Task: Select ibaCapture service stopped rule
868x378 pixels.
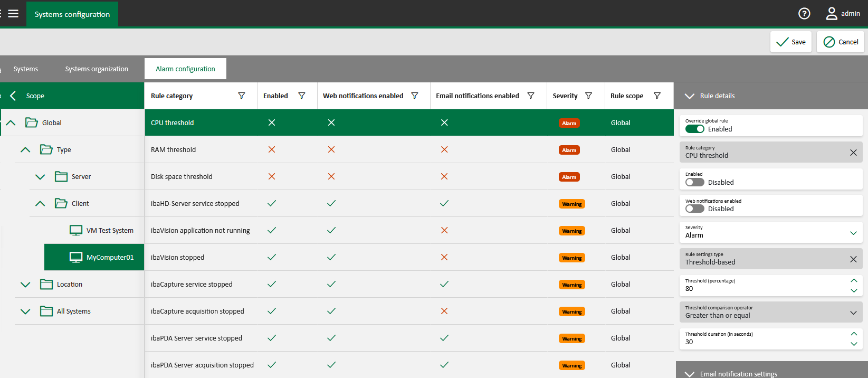Action: click(409, 284)
